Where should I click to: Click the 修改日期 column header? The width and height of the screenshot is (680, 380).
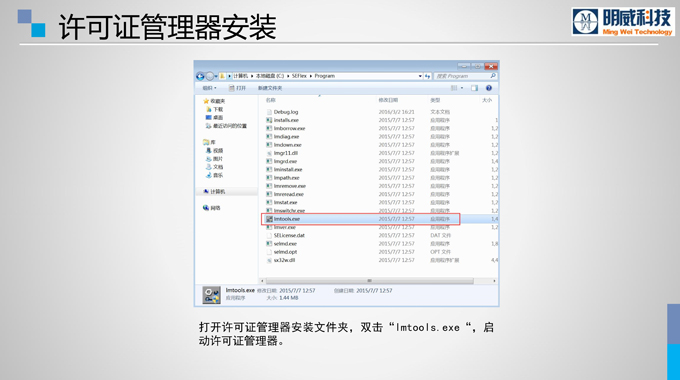click(388, 100)
